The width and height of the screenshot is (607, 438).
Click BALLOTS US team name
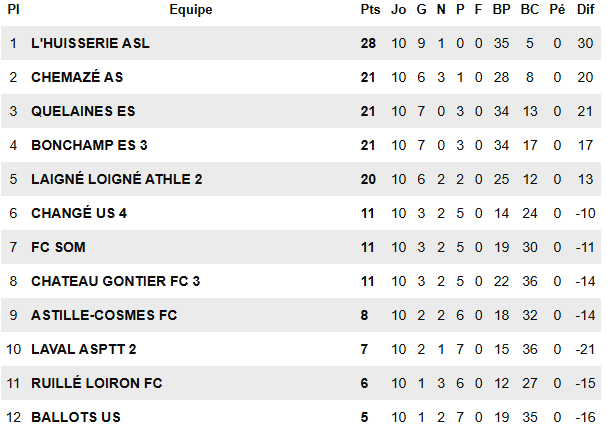click(76, 417)
